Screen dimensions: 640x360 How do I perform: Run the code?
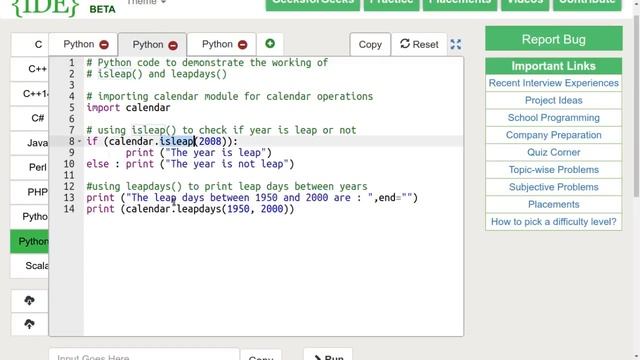point(328,356)
